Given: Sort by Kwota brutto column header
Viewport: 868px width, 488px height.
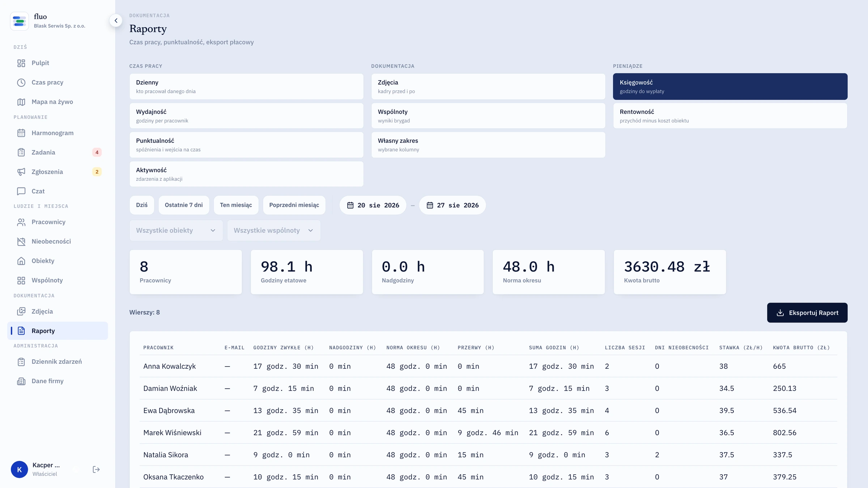Looking at the screenshot, I should click(801, 348).
